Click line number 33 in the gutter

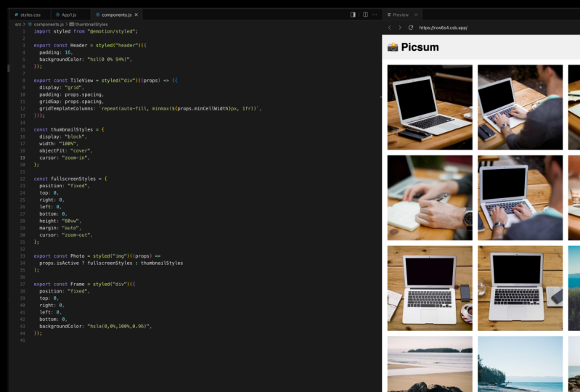tap(23, 256)
